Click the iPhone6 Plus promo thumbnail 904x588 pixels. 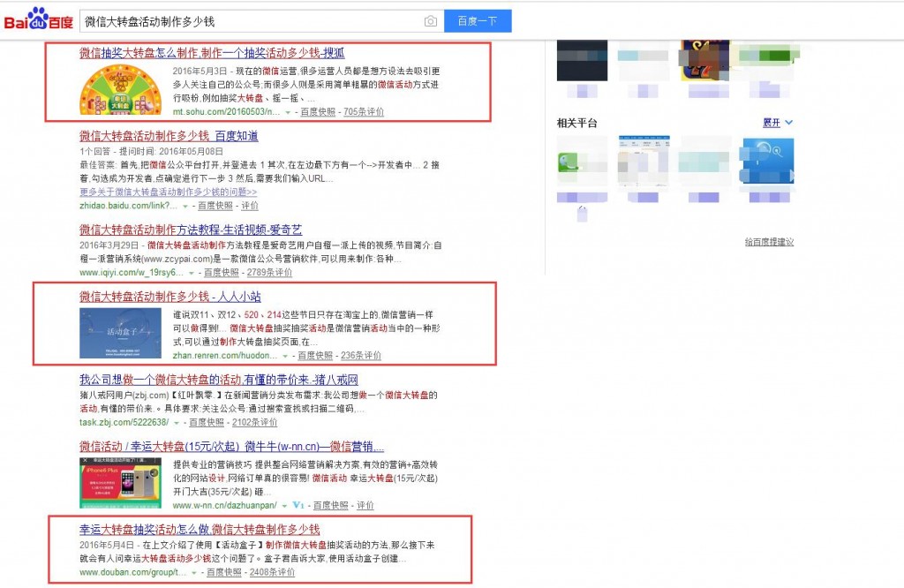(120, 483)
